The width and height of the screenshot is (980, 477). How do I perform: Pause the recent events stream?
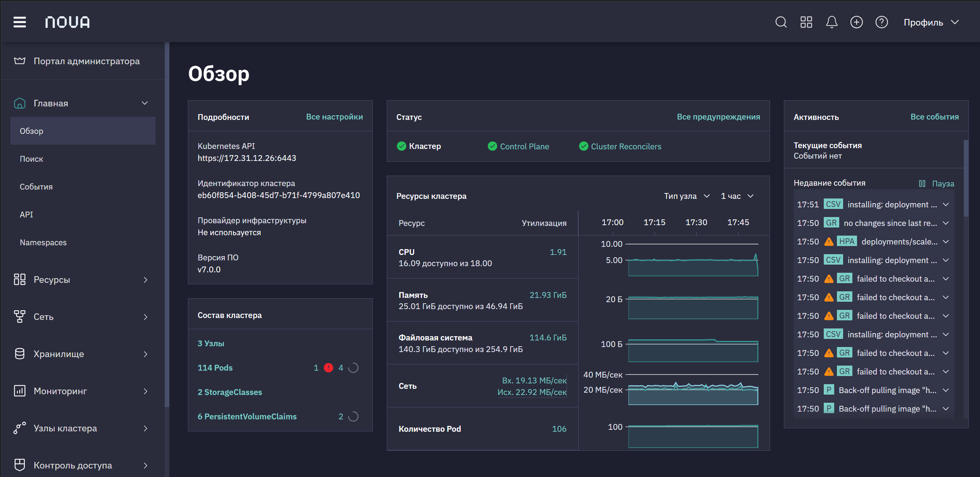(x=937, y=183)
